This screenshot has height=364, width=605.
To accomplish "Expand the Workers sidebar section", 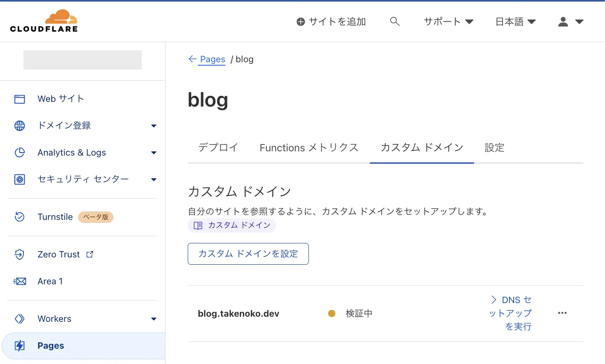I will (x=154, y=318).
